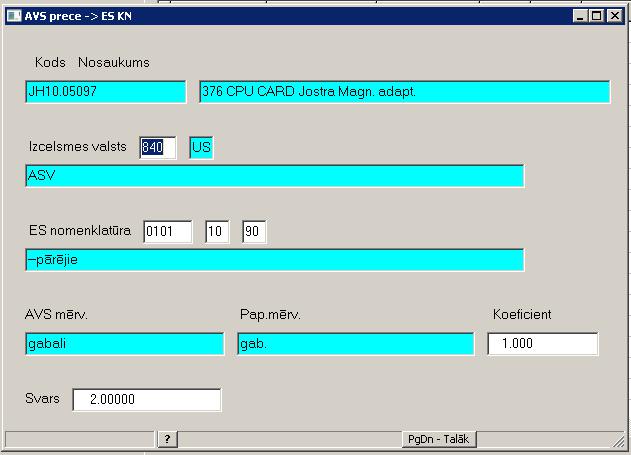
Task: Click the ES nomenklatūra label
Action: pyautogui.click(x=80, y=231)
